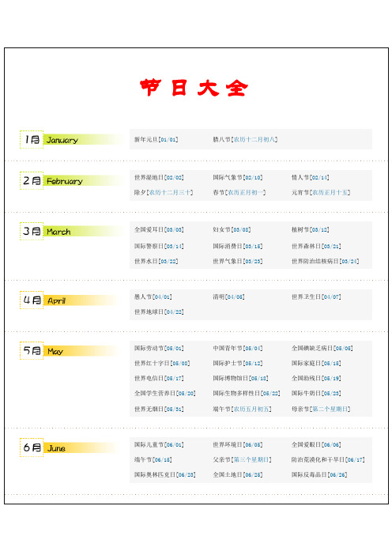Viewport: 392px width, 555px height.
Task: Click 国际消费日 [03/15] entry
Action: coord(238,246)
